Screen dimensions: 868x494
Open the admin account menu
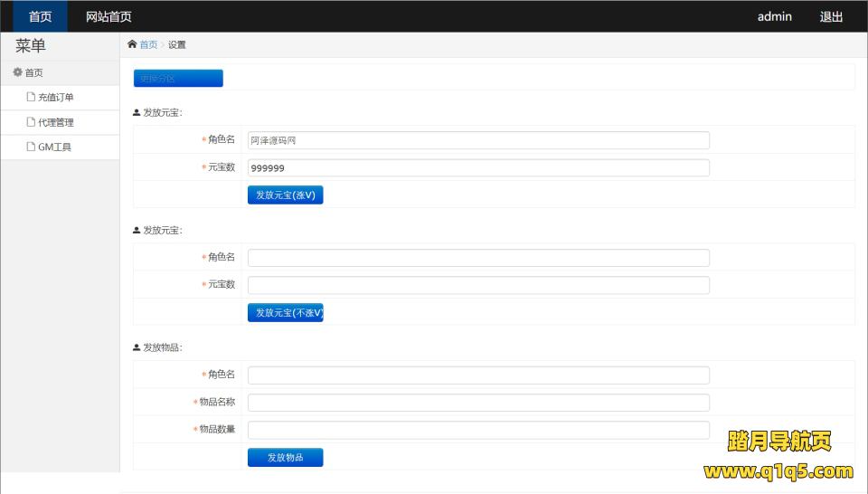774,16
